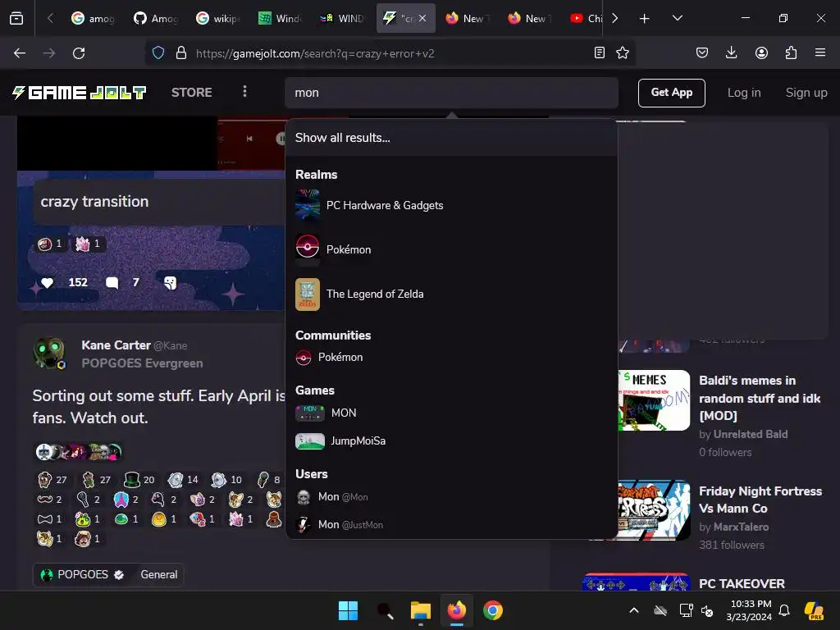Click the tracking protection shield icon
840x630 pixels.
click(158, 53)
